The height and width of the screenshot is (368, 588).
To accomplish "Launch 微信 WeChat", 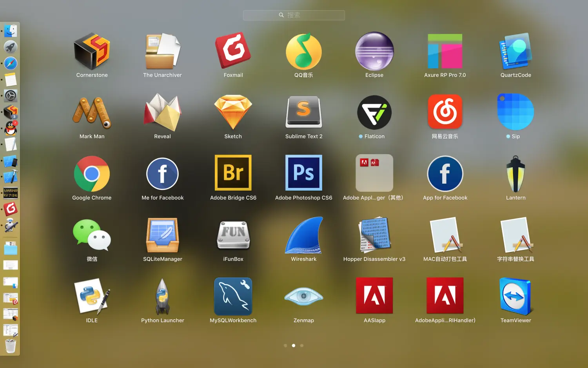I will [x=92, y=235].
